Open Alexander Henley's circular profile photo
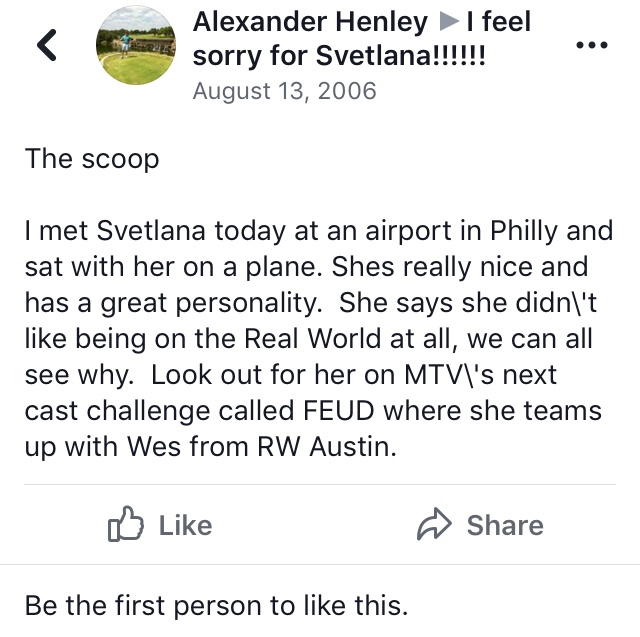Image resolution: width=640 pixels, height=637 pixels. point(136,45)
